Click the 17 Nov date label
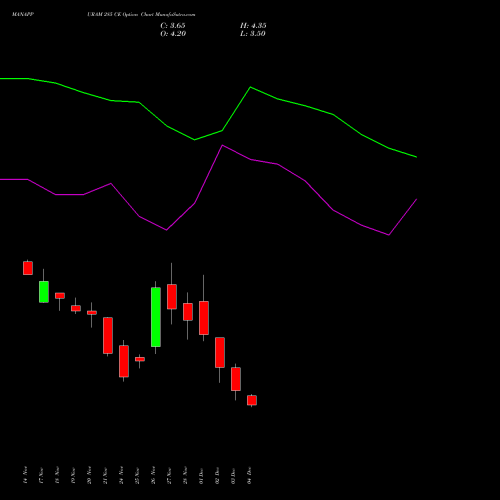The image size is (500, 500). 42,475
